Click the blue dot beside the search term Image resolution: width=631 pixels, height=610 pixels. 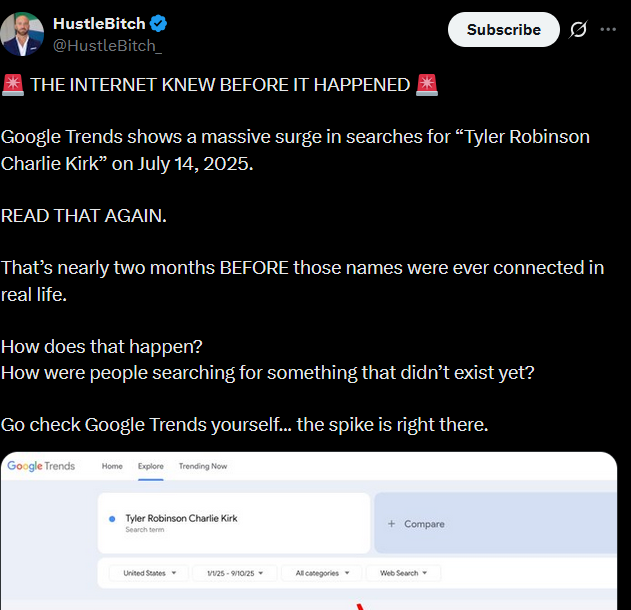click(x=111, y=519)
